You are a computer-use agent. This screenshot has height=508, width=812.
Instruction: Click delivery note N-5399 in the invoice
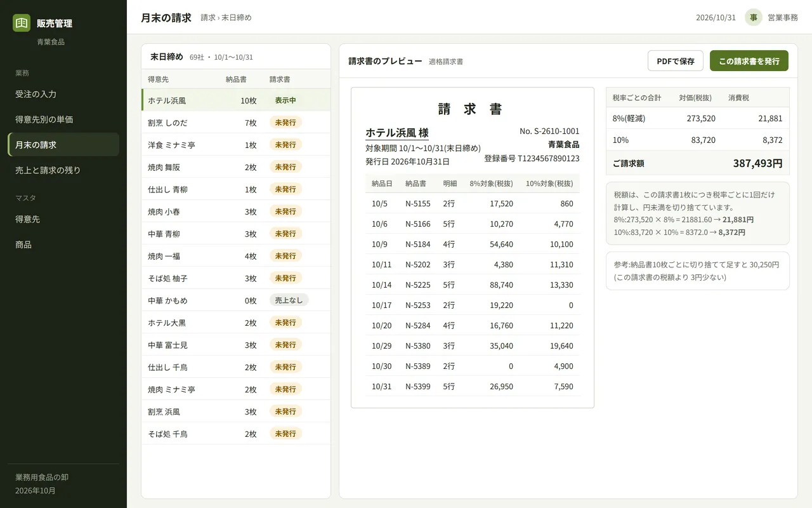(x=418, y=387)
